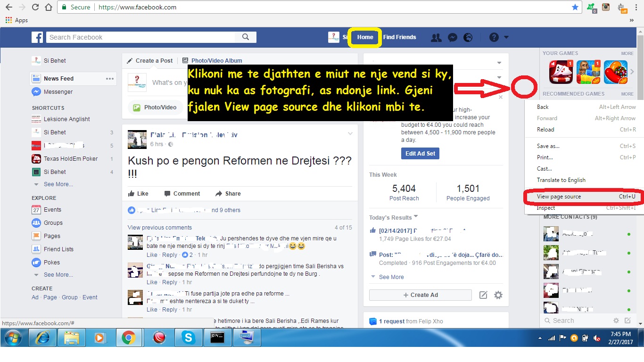Open the command prompt taskbar icon

click(x=217, y=337)
